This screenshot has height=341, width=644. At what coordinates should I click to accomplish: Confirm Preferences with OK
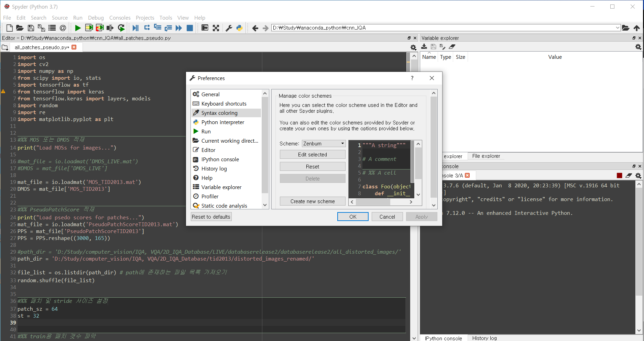353,217
